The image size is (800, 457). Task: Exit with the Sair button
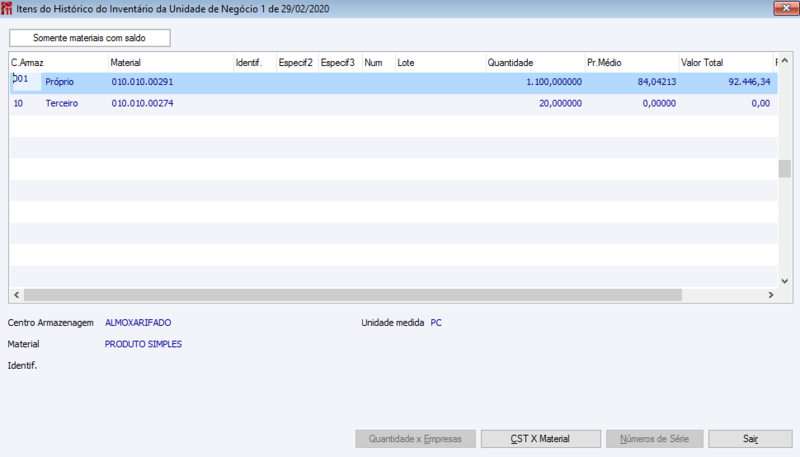point(751,439)
